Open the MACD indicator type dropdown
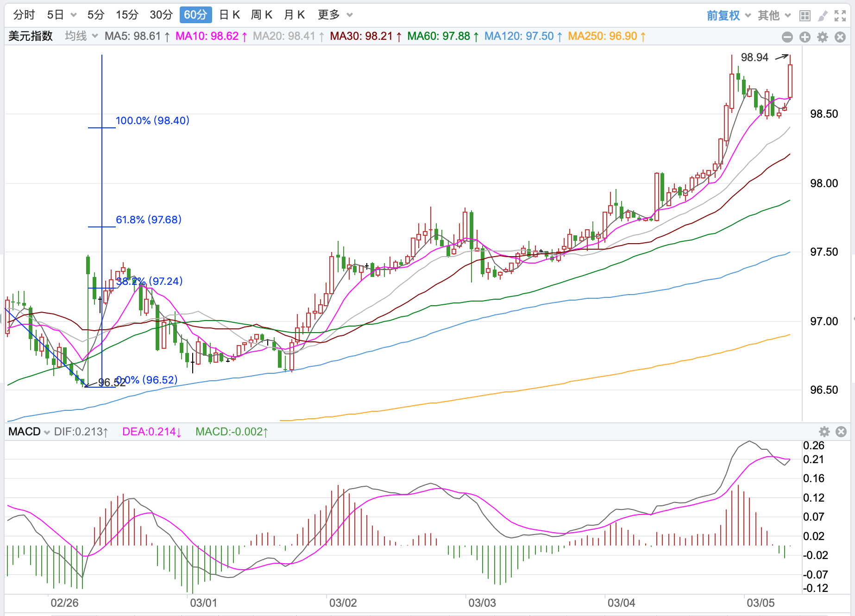855x616 pixels. pyautogui.click(x=29, y=432)
